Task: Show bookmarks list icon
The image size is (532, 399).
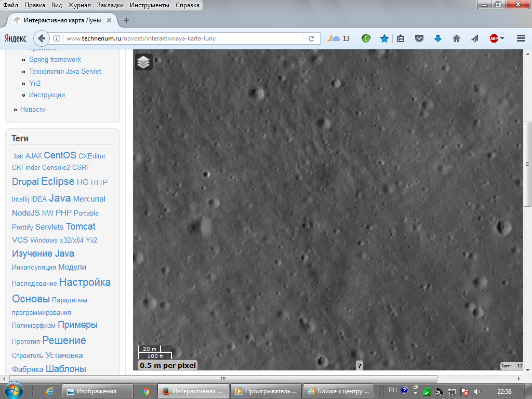Action: click(401, 38)
